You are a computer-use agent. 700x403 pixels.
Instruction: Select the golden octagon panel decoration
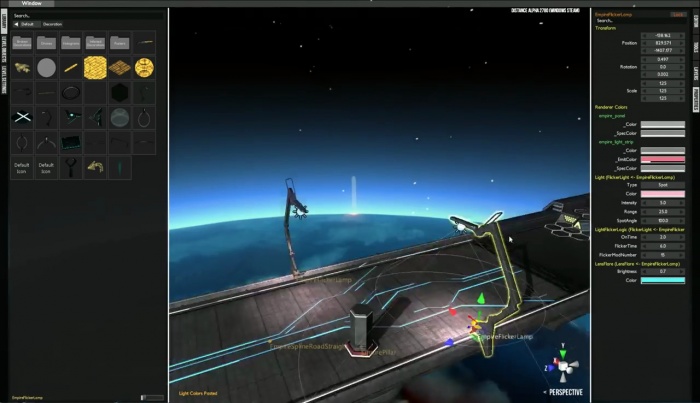95,68
